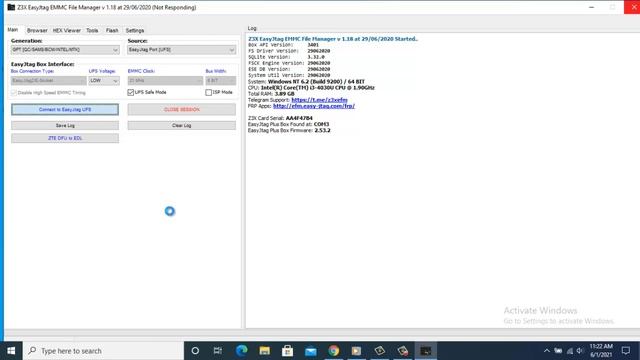Image resolution: width=640 pixels, height=360 pixels.
Task: Click the EasyJtag title bar app icon
Action: pyautogui.click(x=11, y=7)
